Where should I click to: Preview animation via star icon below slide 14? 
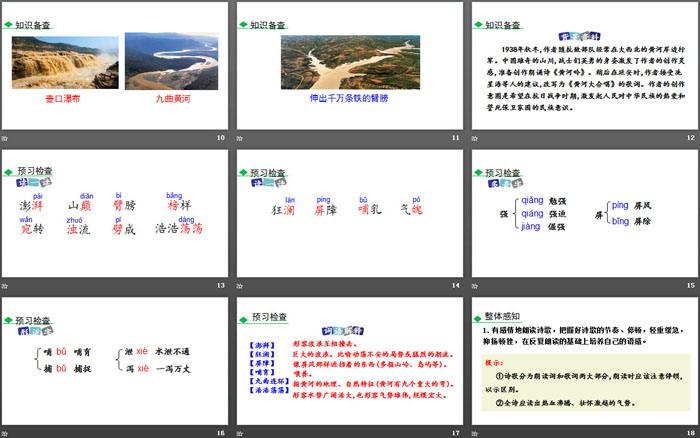click(240, 285)
